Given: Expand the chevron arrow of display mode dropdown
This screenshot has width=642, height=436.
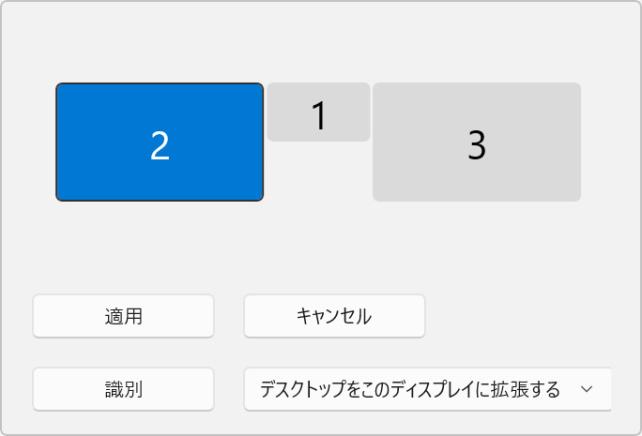Looking at the screenshot, I should tap(587, 389).
